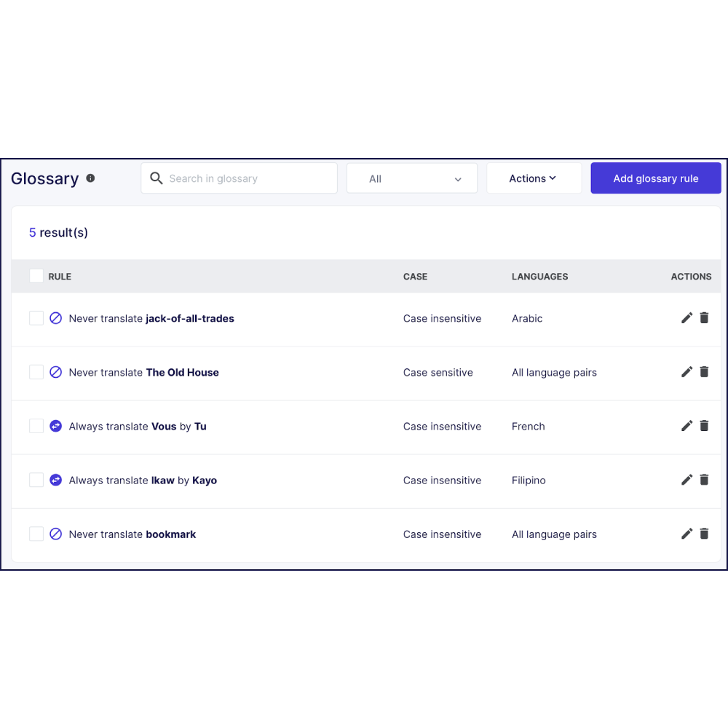Select the jack-of-all-trades row checkbox
Screen dimensions: 728x728
click(36, 317)
